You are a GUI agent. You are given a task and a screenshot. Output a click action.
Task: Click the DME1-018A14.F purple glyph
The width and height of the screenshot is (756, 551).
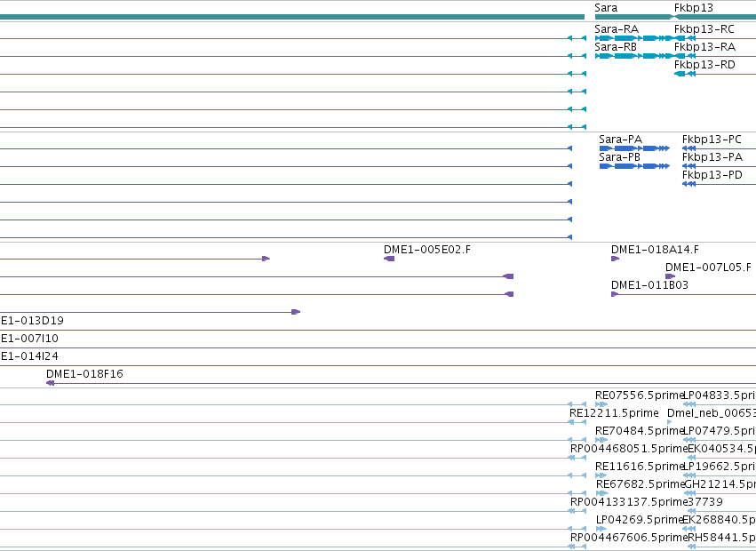point(615,260)
